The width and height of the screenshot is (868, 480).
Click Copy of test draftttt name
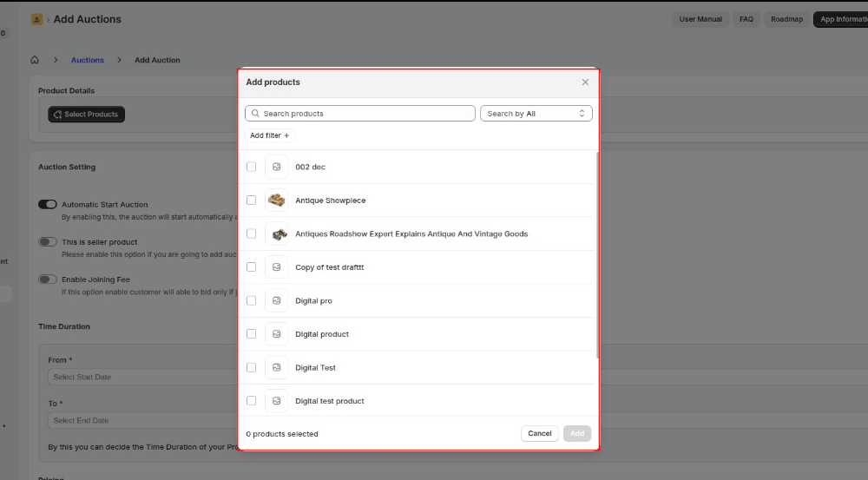point(329,267)
